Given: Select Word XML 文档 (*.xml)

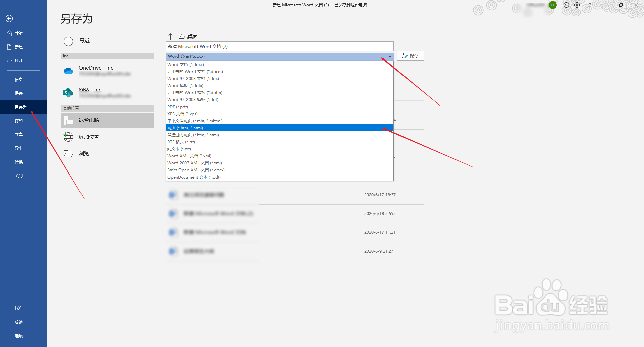Looking at the screenshot, I should (x=280, y=156).
